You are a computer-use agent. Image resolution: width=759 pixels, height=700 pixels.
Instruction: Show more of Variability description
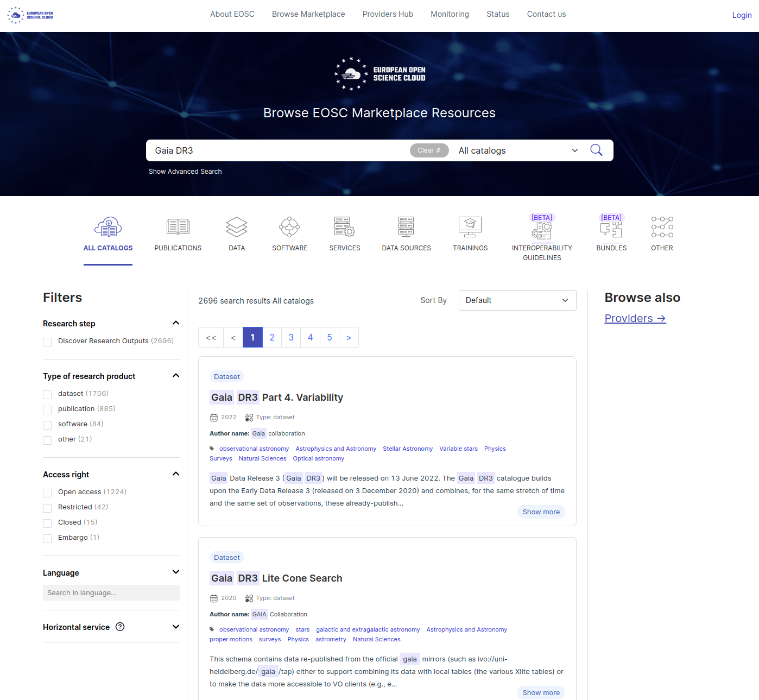(x=541, y=512)
